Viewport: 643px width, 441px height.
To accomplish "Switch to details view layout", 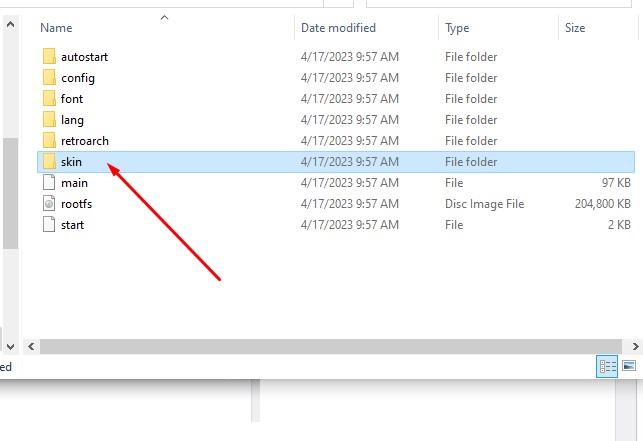I will [x=608, y=367].
